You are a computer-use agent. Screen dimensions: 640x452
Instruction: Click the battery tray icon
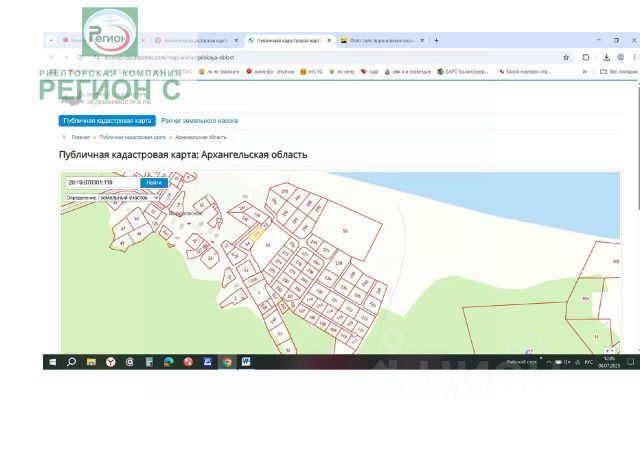[558, 362]
